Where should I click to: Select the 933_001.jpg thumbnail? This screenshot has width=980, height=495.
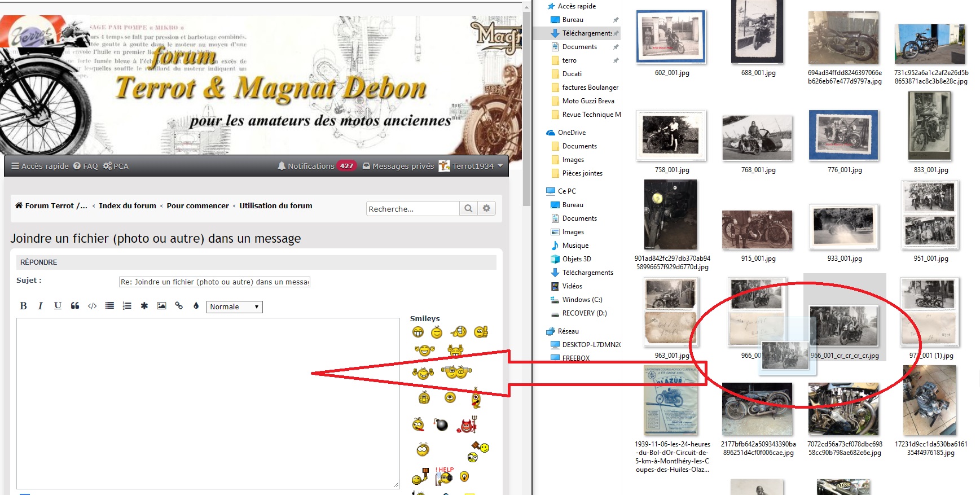pos(844,227)
